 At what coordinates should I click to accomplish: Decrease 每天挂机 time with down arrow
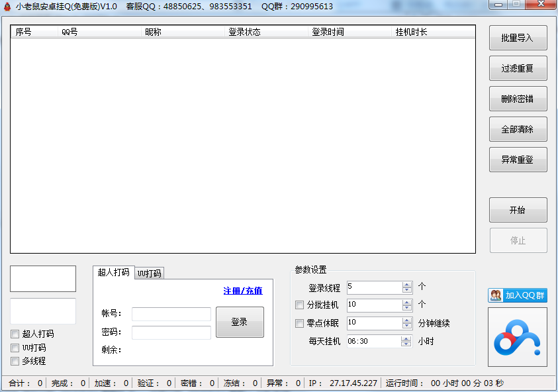point(406,344)
